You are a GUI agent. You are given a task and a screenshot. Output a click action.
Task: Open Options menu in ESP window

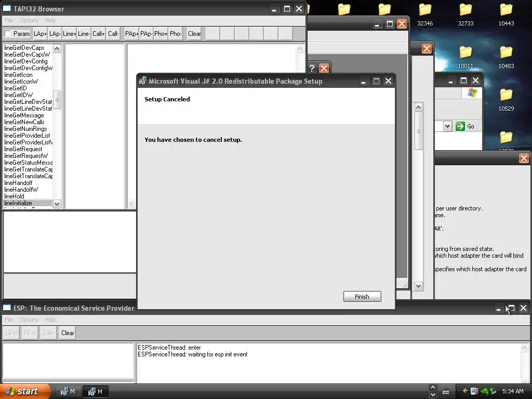pos(29,320)
